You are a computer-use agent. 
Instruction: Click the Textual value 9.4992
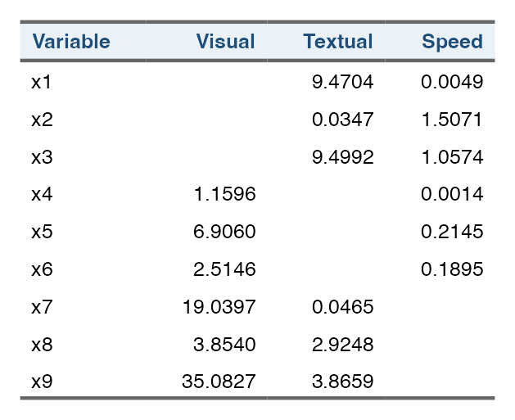click(342, 157)
